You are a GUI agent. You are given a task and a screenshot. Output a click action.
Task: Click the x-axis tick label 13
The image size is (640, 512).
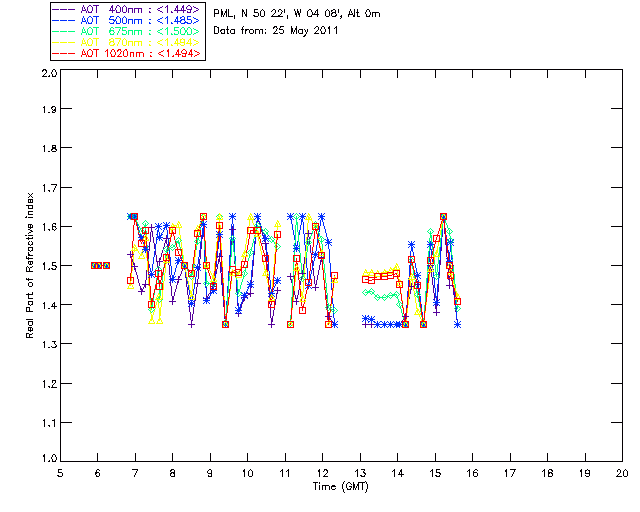coord(360,473)
